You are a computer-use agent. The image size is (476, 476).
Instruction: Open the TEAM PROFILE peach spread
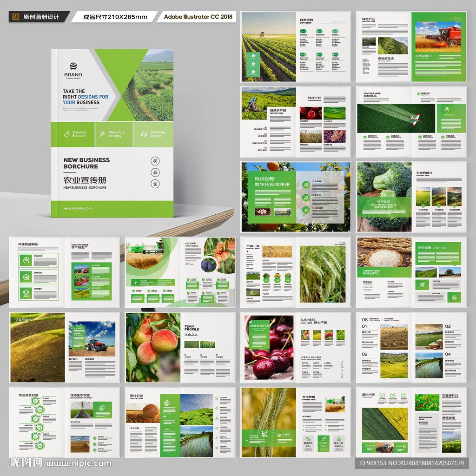coord(180,347)
